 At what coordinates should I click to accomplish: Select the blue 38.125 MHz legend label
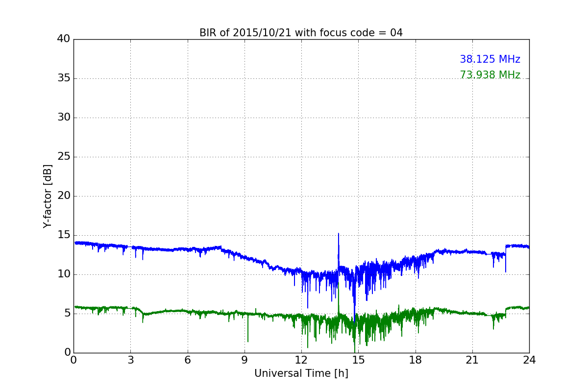point(490,59)
